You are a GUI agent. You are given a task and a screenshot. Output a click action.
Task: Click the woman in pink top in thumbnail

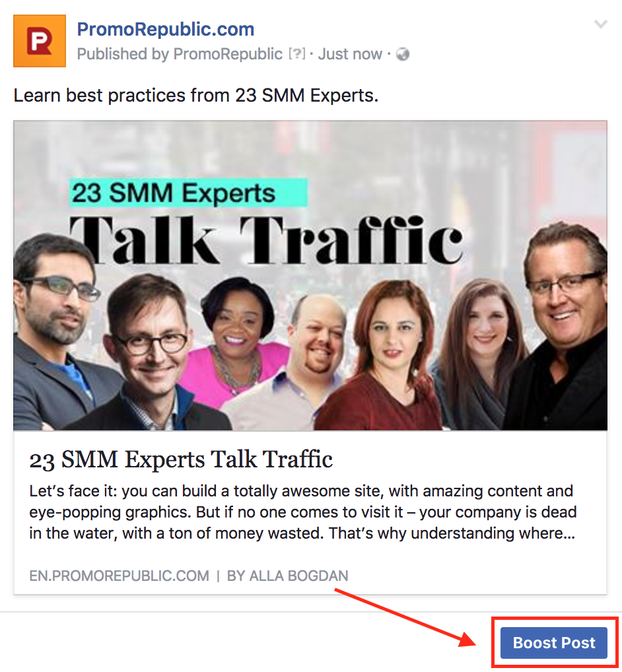click(236, 343)
